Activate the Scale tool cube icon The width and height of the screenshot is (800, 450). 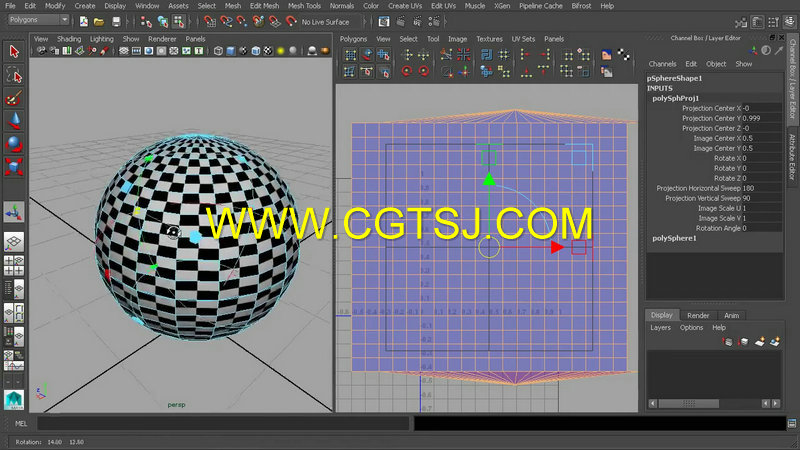[14, 166]
